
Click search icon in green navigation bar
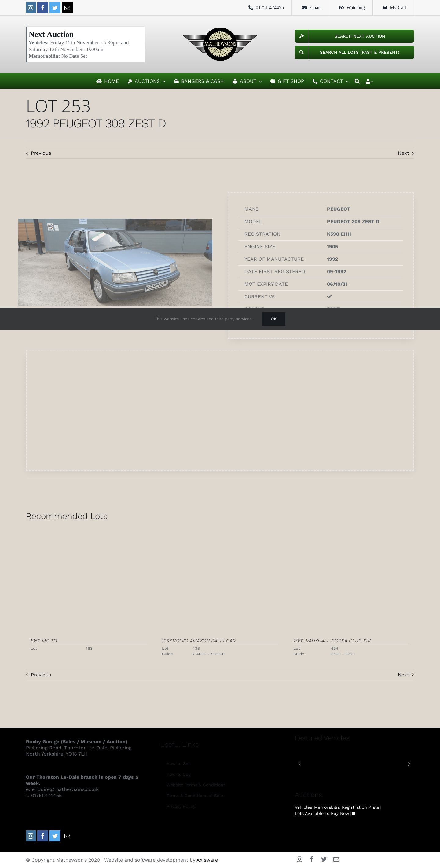pyautogui.click(x=357, y=81)
